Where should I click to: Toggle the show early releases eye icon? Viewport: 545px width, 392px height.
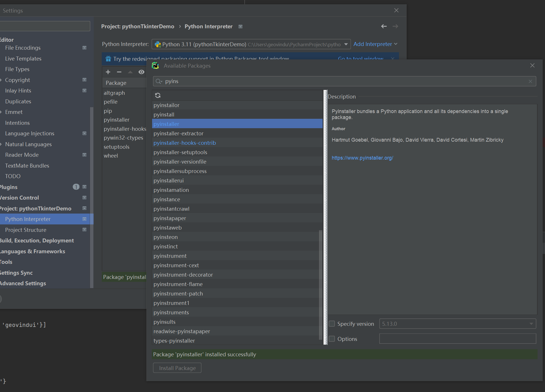[141, 72]
